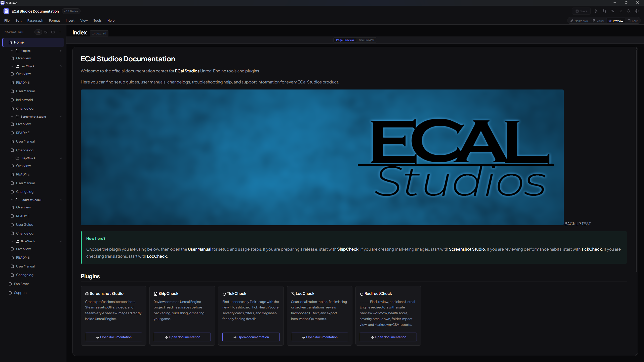Collapse the Plugins folder chevron
Image resolution: width=644 pixels, height=362 pixels.
click(x=12, y=51)
